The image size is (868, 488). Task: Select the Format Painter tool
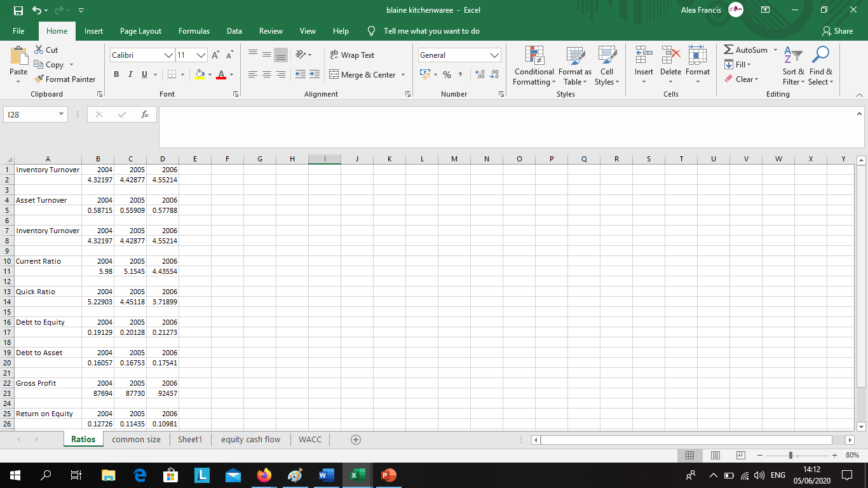(x=64, y=79)
